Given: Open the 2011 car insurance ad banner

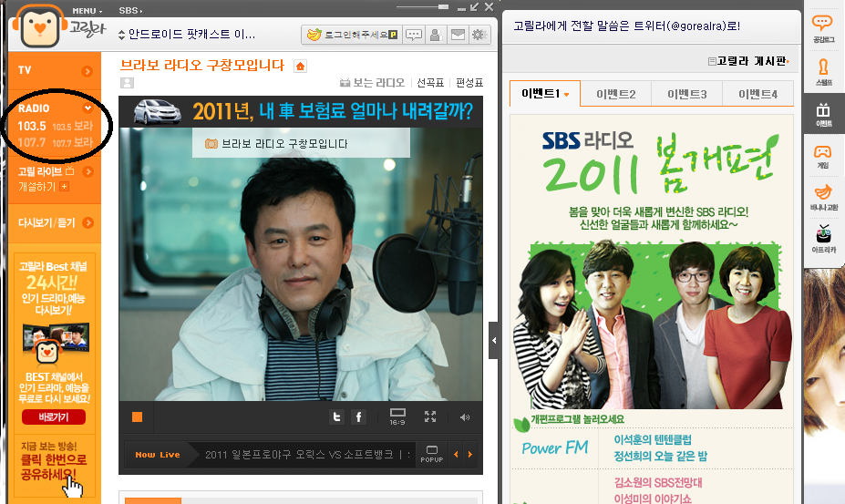Looking at the screenshot, I should coord(301,111).
